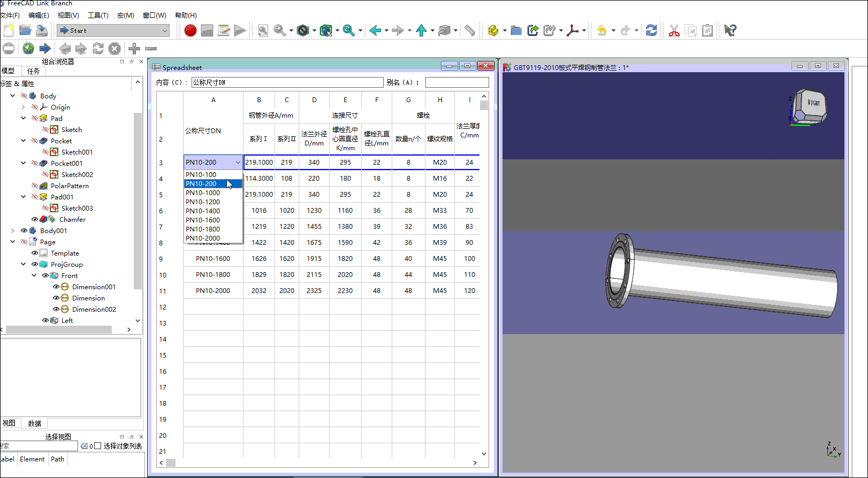Collapse the Pad001 tree node
The height and width of the screenshot is (478, 868).
[24, 197]
